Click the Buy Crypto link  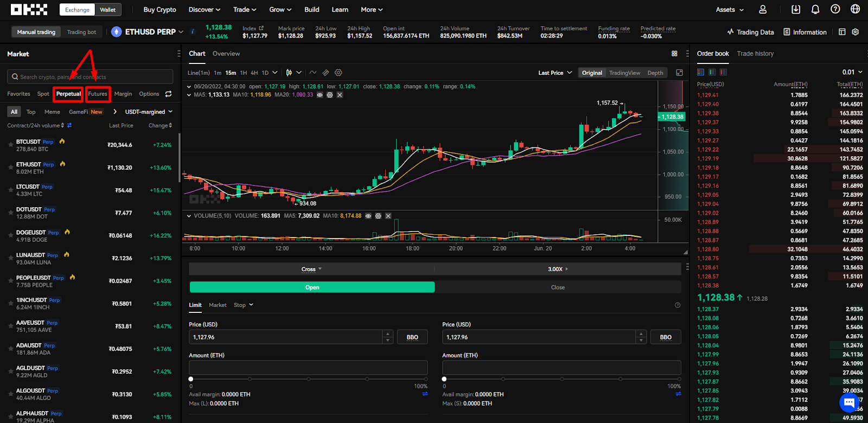[x=159, y=10]
